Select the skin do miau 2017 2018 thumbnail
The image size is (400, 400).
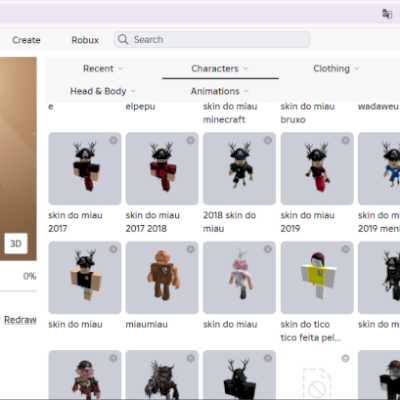(162, 169)
